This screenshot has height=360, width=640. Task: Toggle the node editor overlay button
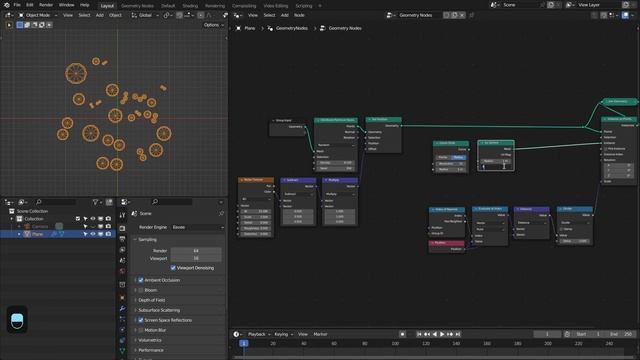coord(625,15)
